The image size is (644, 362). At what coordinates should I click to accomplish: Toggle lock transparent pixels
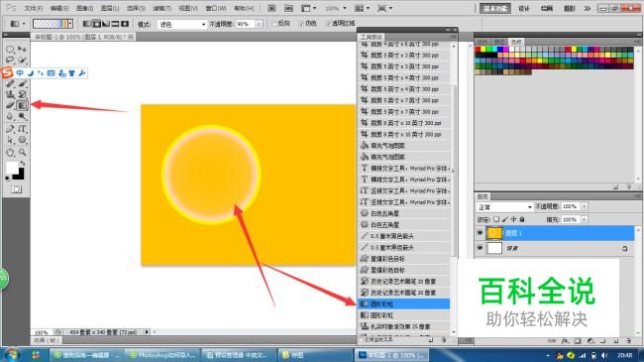(x=496, y=219)
